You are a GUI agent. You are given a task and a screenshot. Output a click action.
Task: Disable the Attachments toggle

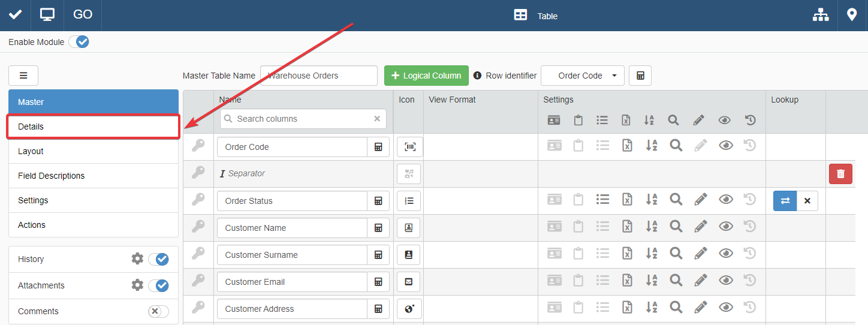click(158, 285)
